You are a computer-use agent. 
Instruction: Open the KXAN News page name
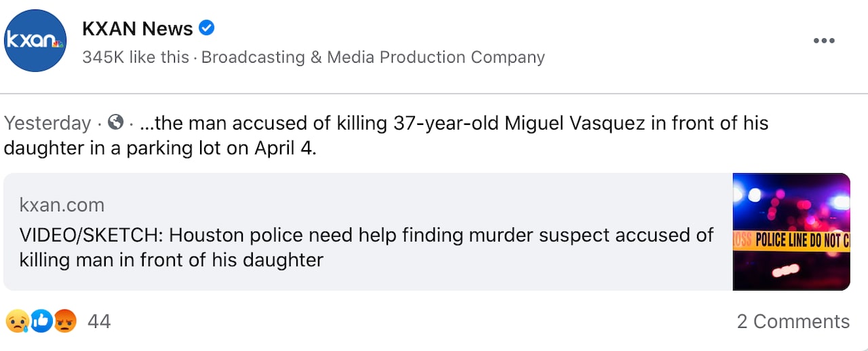tap(137, 29)
